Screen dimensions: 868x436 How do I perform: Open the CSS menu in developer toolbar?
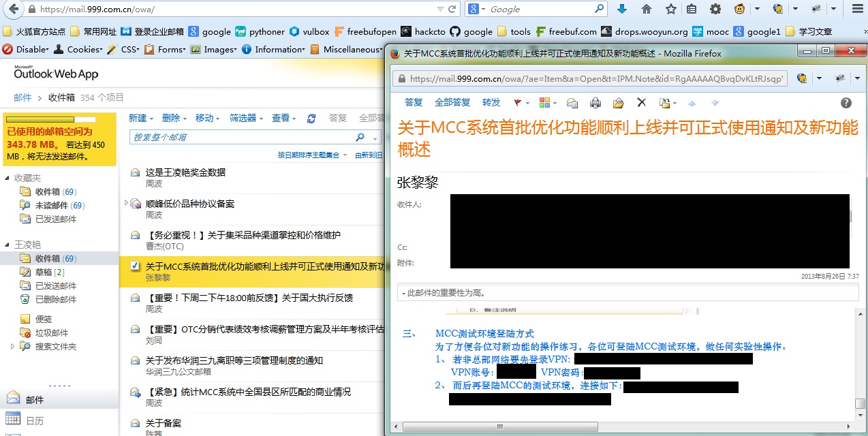[x=125, y=49]
